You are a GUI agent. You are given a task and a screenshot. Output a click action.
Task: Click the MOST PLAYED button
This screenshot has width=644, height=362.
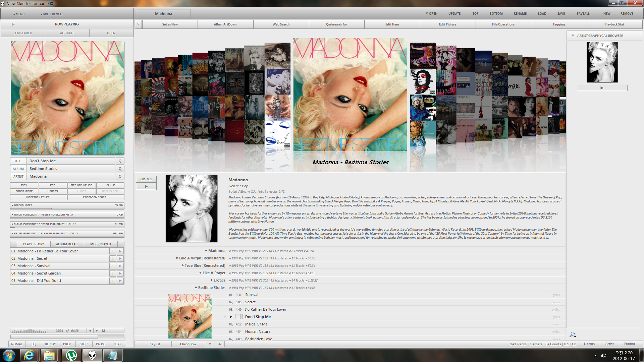(100, 244)
